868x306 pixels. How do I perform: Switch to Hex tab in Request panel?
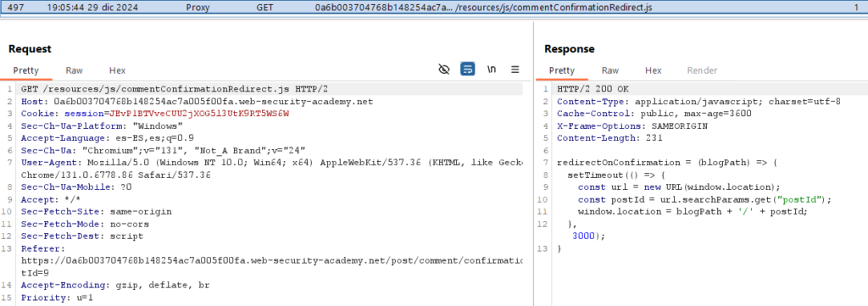click(117, 70)
